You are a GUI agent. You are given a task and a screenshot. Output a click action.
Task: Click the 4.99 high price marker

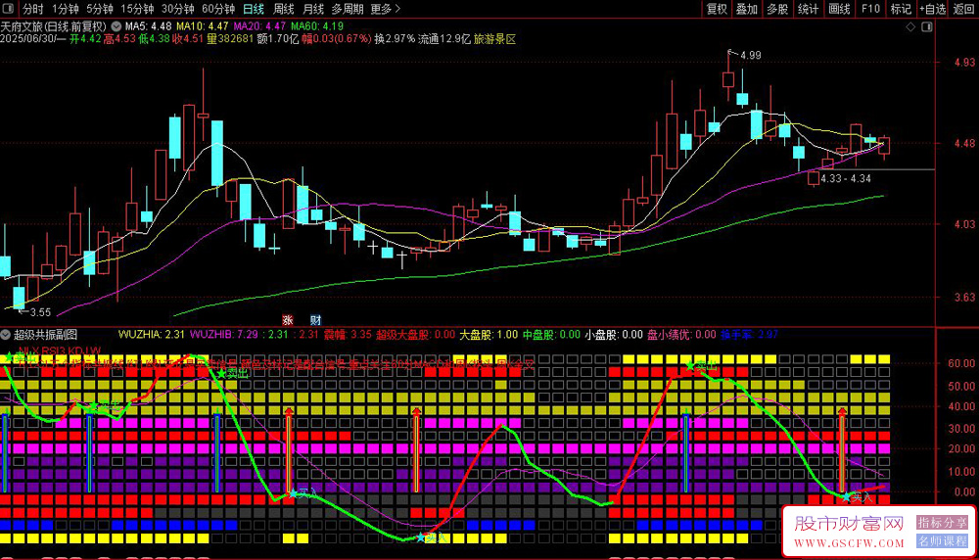(751, 55)
